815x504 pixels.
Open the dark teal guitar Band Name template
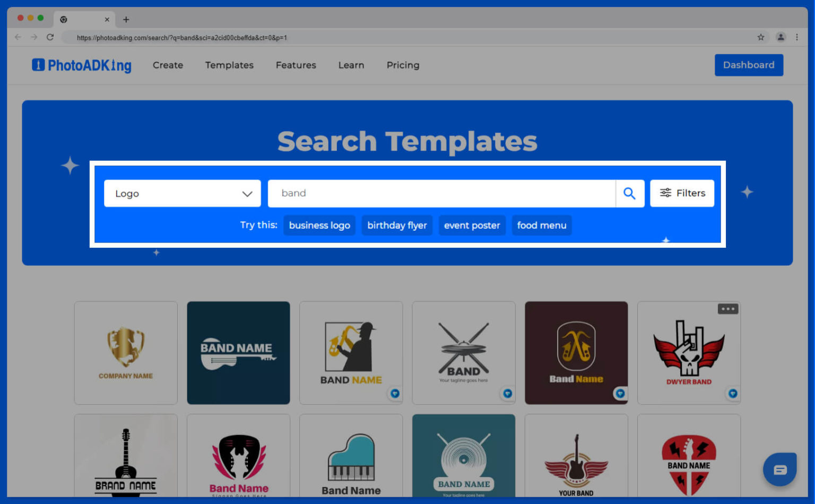[x=238, y=353]
